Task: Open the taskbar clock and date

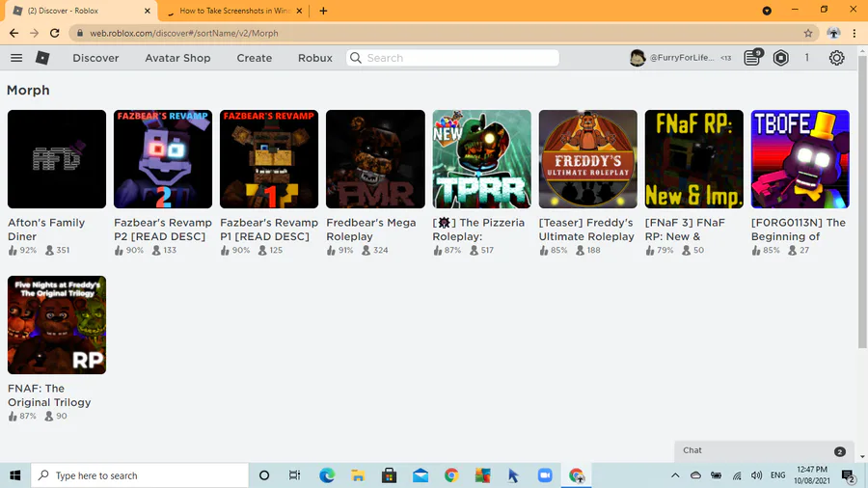Action: pos(812,475)
